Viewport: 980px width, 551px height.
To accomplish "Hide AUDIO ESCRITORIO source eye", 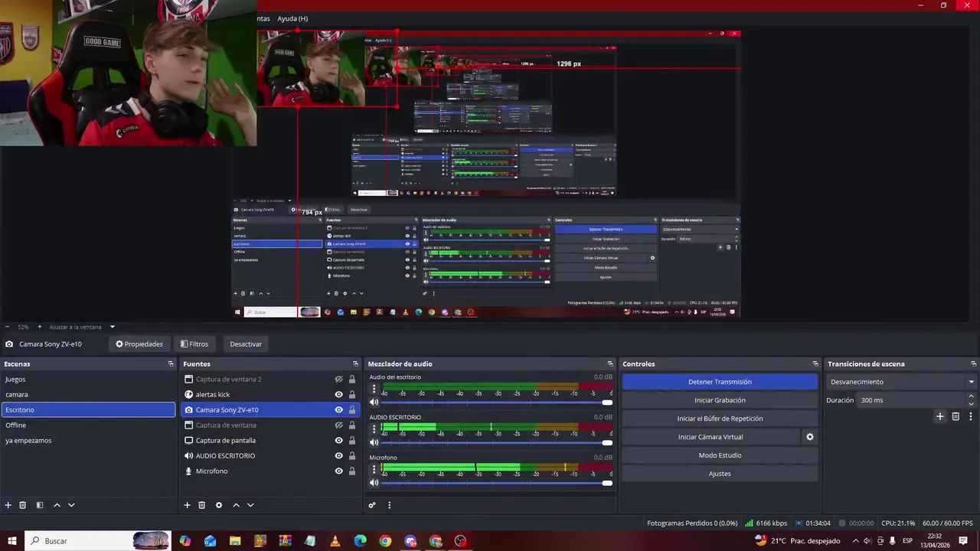I will pyautogui.click(x=338, y=456).
